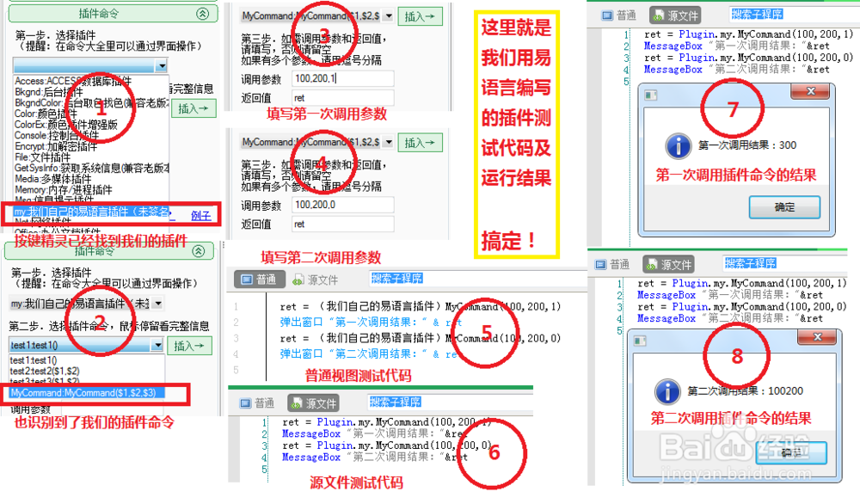
Task: Click 搜索子程序 box above the 300 result dialog
Action: (x=757, y=14)
